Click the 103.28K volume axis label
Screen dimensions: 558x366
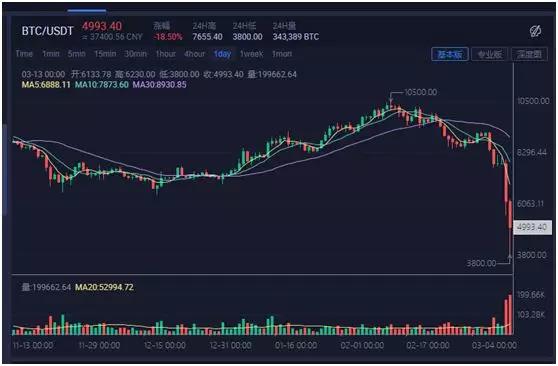coord(531,314)
